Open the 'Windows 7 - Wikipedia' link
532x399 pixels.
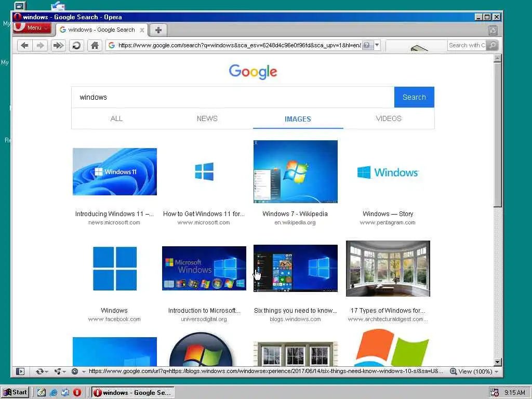click(295, 214)
